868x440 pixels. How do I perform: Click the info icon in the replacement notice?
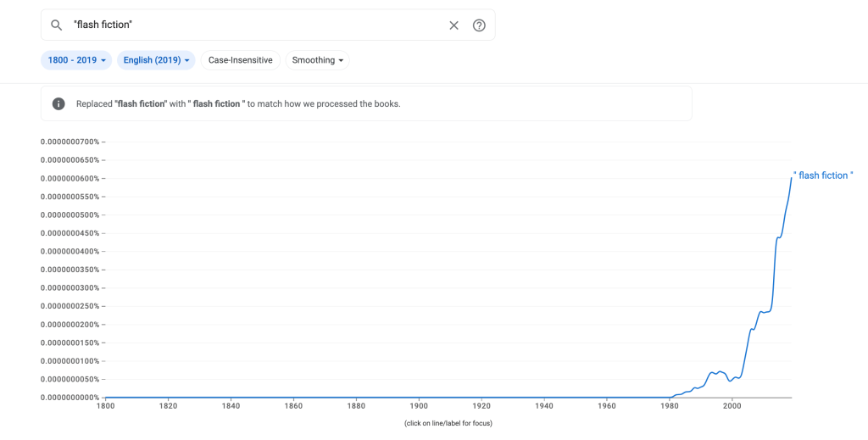coord(58,104)
